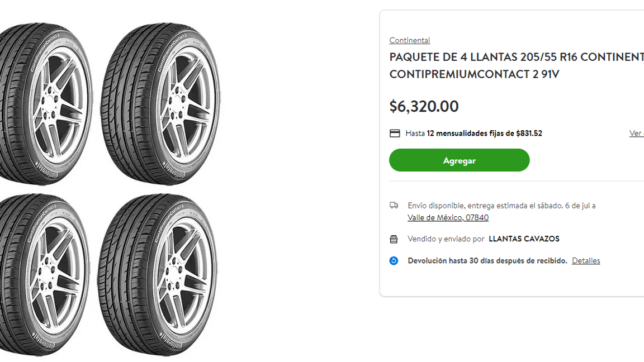Click the Ver link near monthly payments

click(x=636, y=133)
